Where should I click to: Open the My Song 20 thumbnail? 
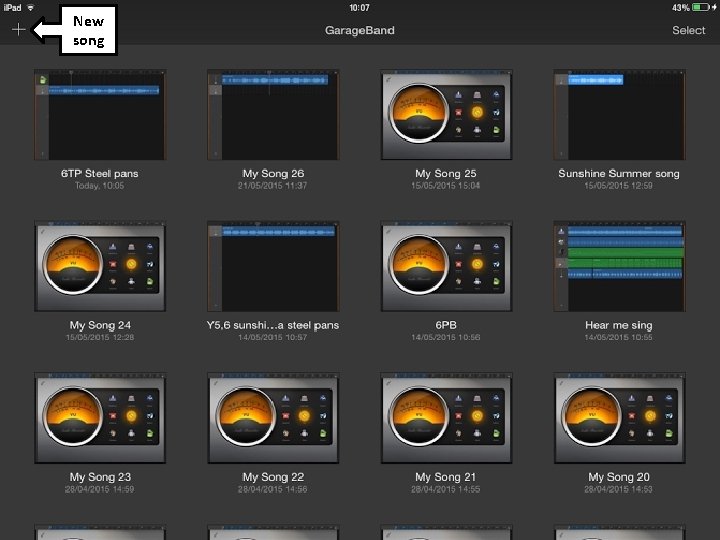click(619, 418)
